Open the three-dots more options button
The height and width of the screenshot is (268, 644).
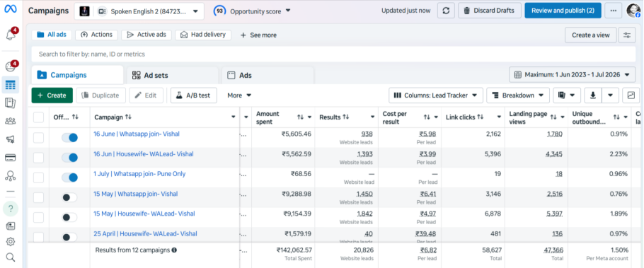click(x=614, y=11)
